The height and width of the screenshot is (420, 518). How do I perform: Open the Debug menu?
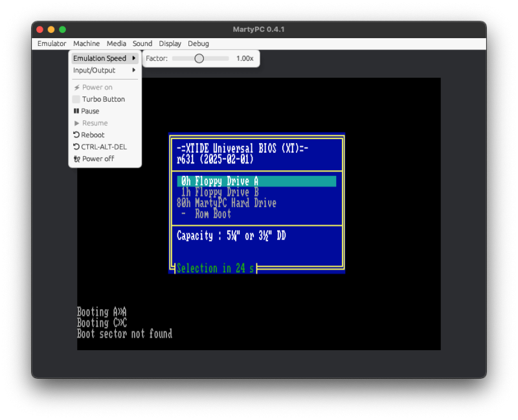coord(198,43)
